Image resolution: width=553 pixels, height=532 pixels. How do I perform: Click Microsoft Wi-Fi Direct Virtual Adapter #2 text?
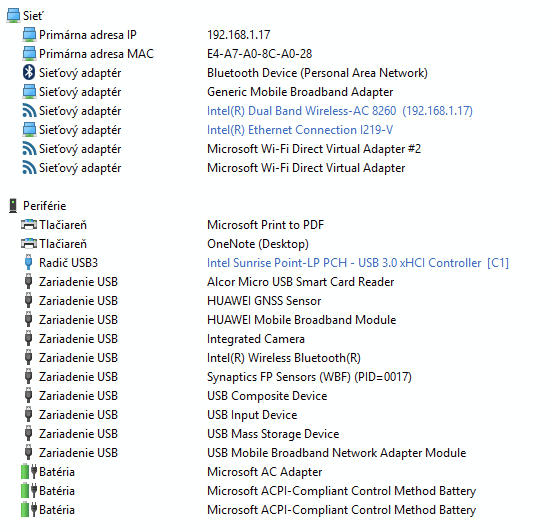314,149
